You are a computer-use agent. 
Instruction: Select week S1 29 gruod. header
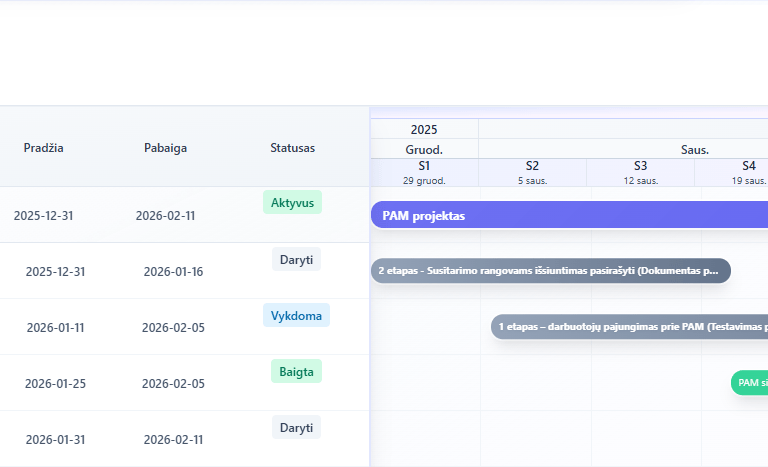424,172
